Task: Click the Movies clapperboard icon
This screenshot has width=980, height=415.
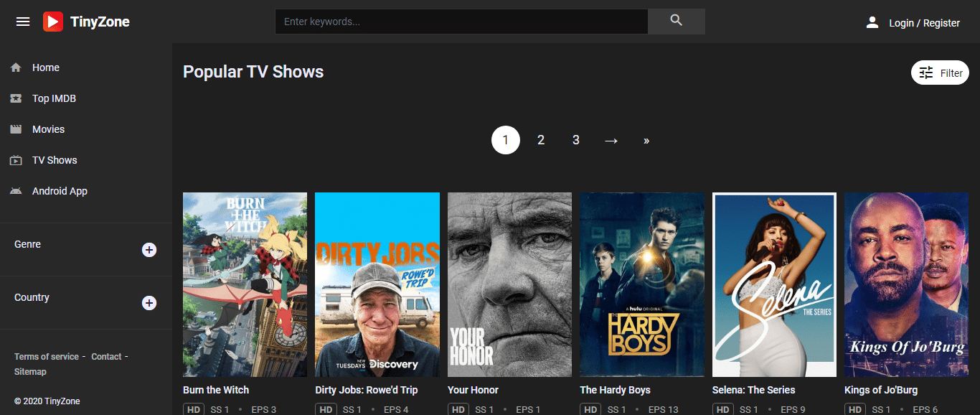Action: click(16, 129)
